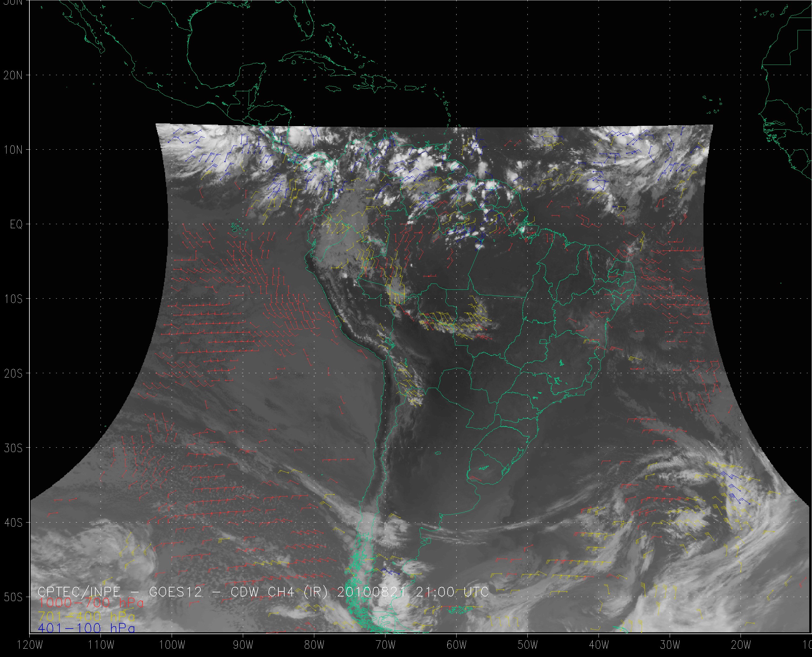The height and width of the screenshot is (657, 812).
Task: Click the yellow 701-400 hPa legend entry
Action: pos(86,616)
